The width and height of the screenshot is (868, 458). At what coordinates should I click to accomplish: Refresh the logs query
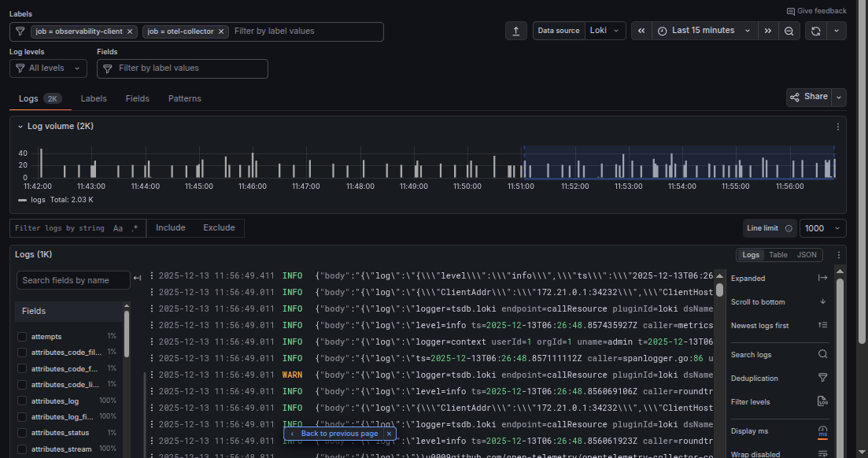[816, 31]
